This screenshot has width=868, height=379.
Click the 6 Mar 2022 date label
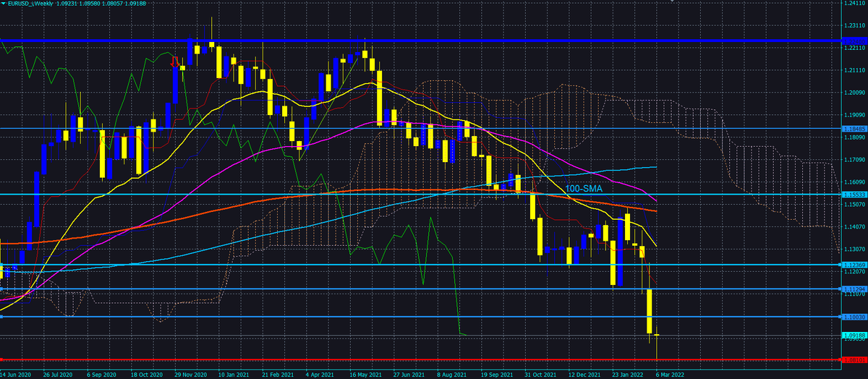coord(669,375)
